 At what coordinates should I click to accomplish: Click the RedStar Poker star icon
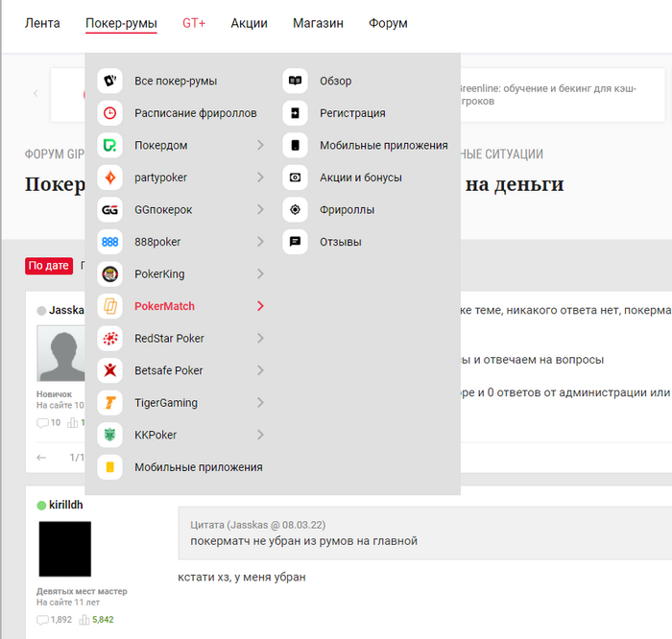point(110,338)
